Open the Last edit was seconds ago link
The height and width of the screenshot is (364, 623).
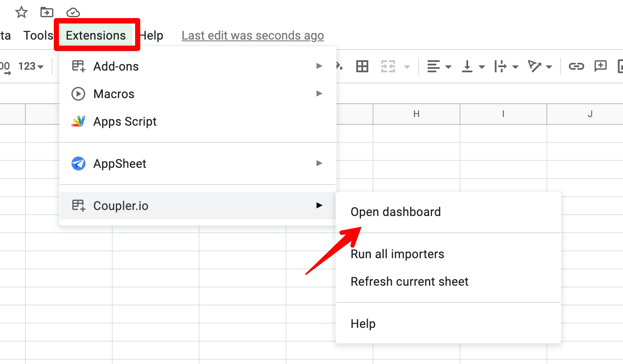pos(253,35)
